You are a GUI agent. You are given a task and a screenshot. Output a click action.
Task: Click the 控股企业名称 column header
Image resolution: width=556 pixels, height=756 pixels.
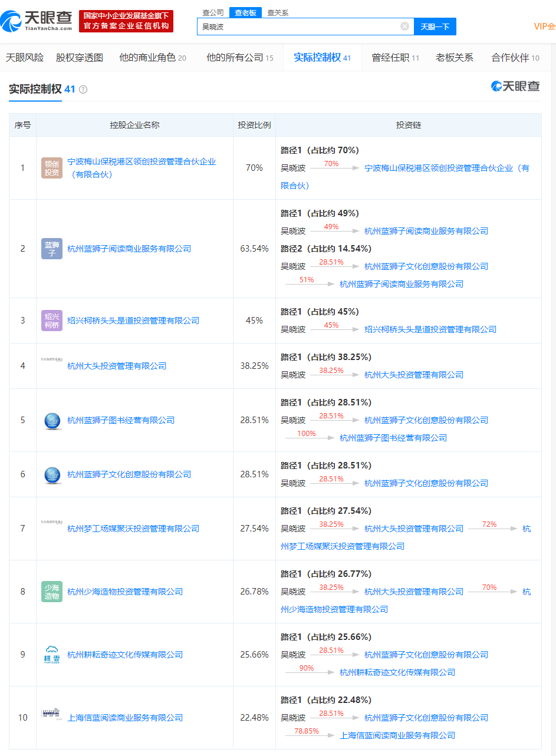coord(134,125)
